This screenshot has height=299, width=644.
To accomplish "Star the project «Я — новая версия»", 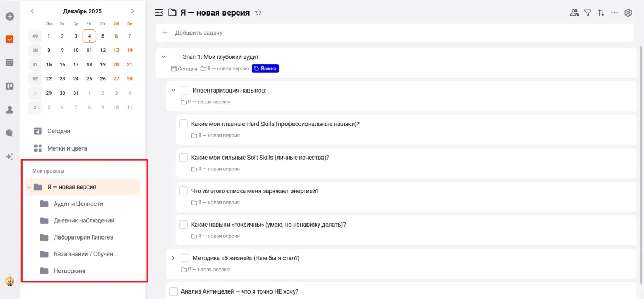I will click(258, 12).
